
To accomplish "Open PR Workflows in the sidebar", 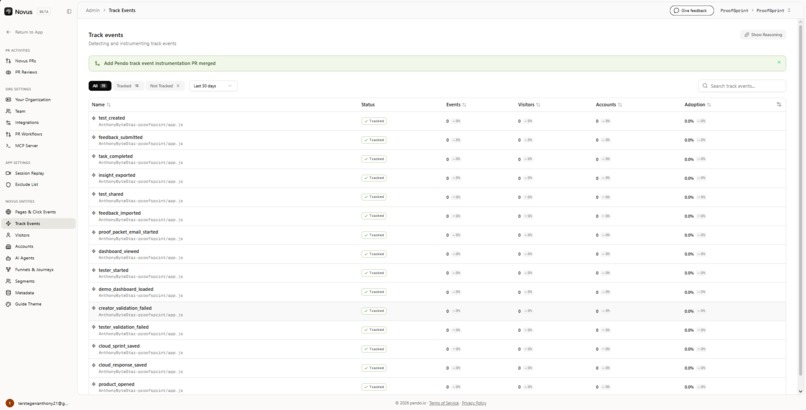I will 39,134.
